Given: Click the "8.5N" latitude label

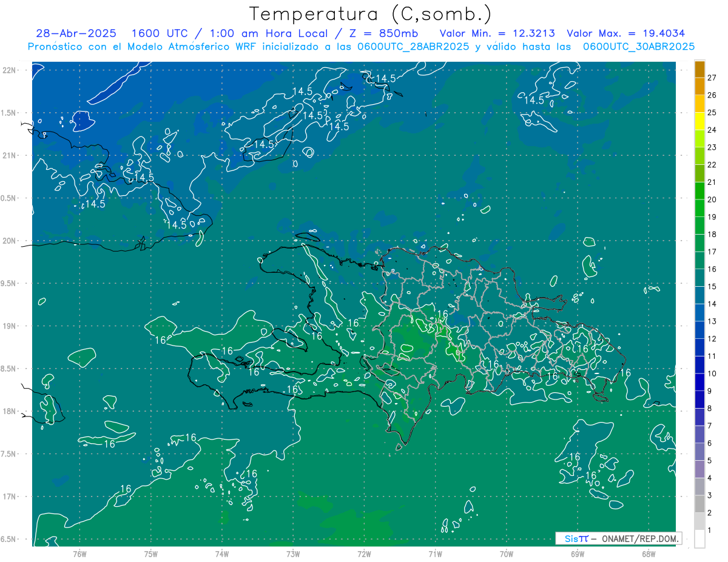Looking at the screenshot, I should click(x=8, y=369).
